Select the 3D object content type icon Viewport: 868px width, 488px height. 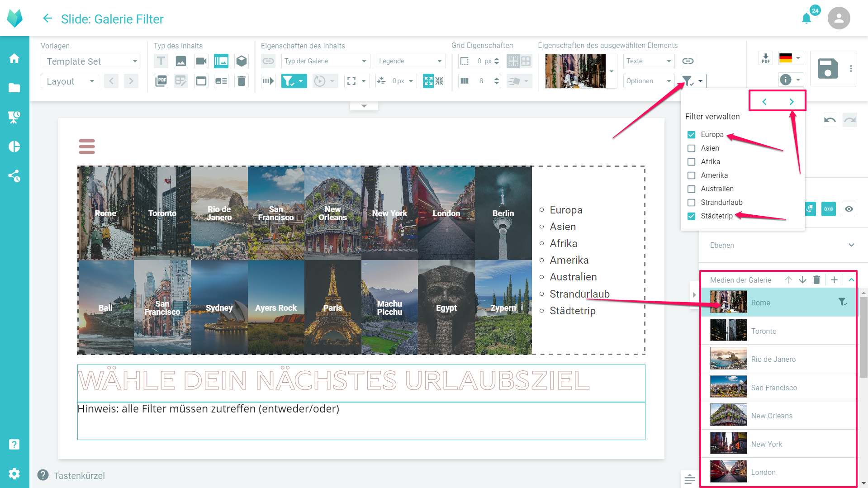242,61
